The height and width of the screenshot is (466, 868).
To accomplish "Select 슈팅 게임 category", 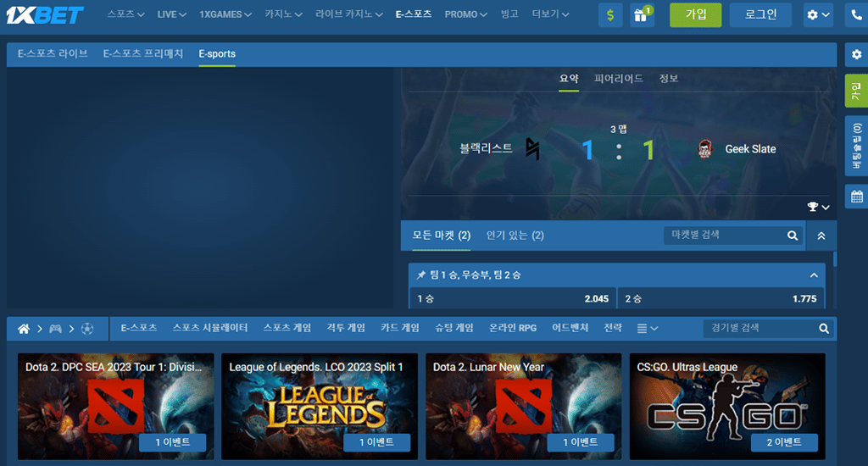I will tap(454, 328).
